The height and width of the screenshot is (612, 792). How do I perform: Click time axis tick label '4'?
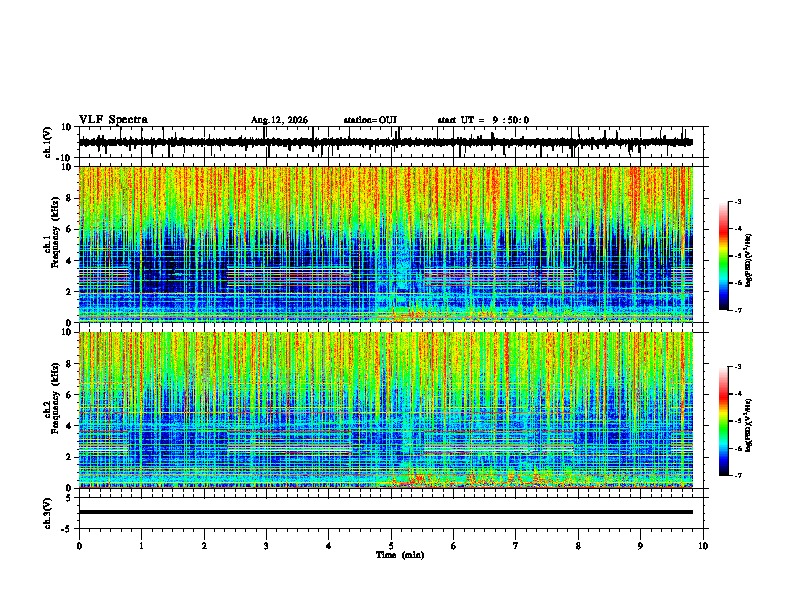pyautogui.click(x=329, y=546)
